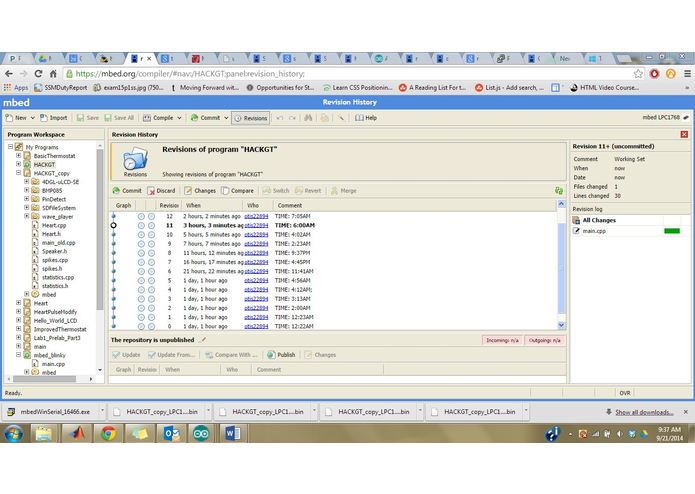Viewport: 695px width, 494px height.
Task: Click the Revisions folder clock icon
Action: [x=135, y=159]
